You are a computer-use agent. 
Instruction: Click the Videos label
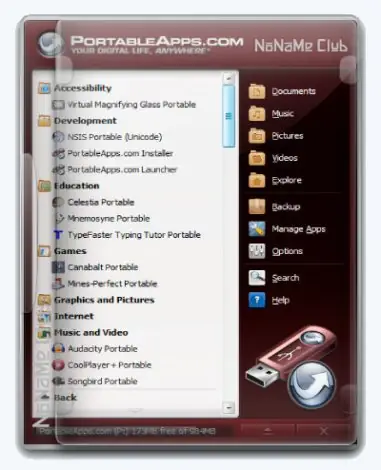285,158
